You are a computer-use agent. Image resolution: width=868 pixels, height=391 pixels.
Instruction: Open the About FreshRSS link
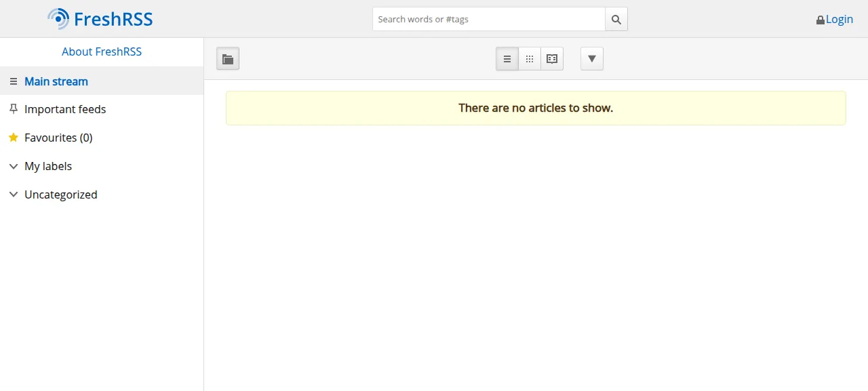point(102,52)
